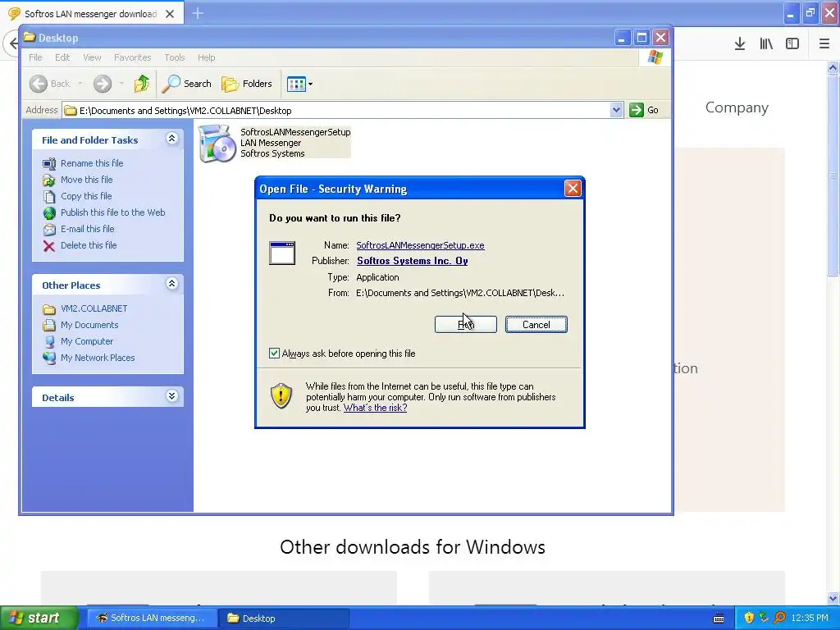Click Rename this file
This screenshot has height=630, width=840.
pyautogui.click(x=92, y=163)
